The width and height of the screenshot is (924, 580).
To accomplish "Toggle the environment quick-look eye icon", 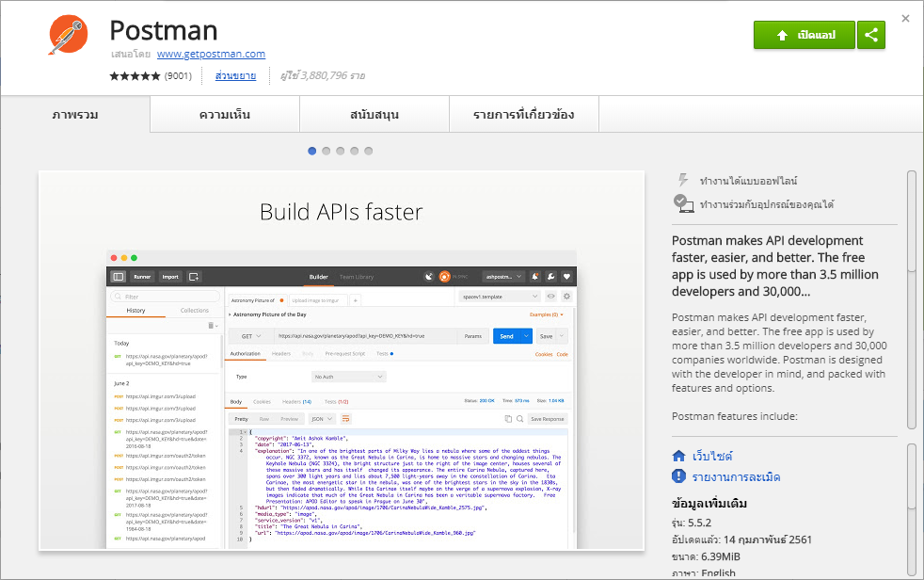I will click(x=550, y=297).
